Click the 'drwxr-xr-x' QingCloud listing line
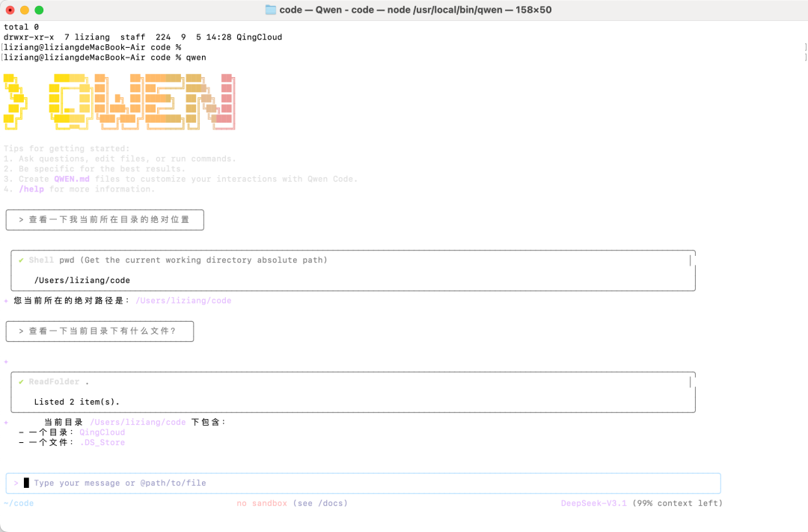 [x=143, y=37]
